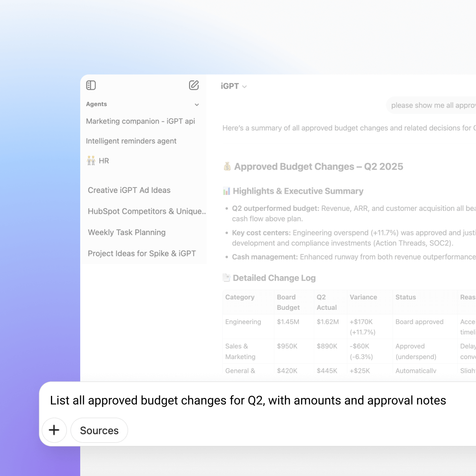Open the Marketing companion - iGPT api agent
Image resolution: width=476 pixels, height=476 pixels.
(140, 121)
